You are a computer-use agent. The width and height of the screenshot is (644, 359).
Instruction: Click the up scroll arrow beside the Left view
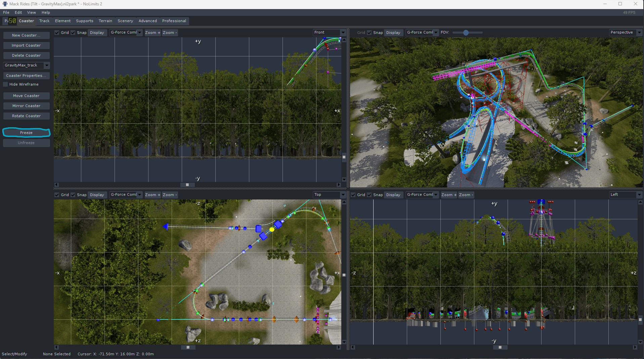(x=640, y=202)
